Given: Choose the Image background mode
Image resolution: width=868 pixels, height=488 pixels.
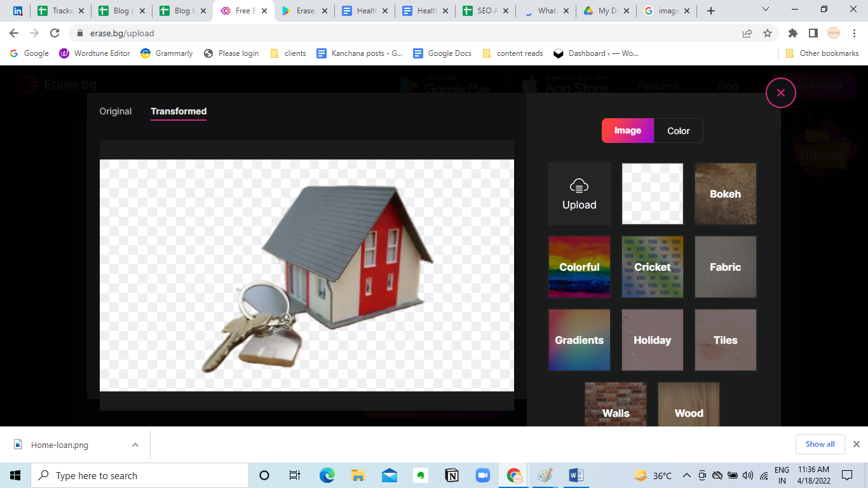Looking at the screenshot, I should pyautogui.click(x=628, y=130).
